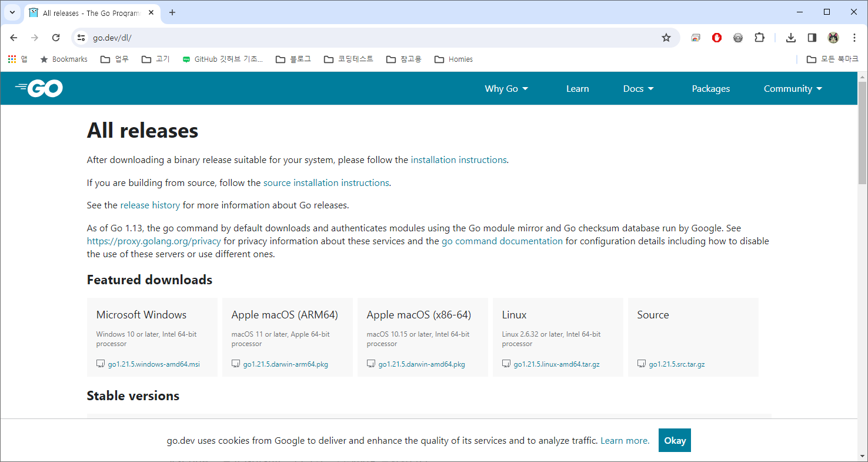Download go1.21.5.darwin-amd64.pkg
This screenshot has height=462, width=868.
[x=416, y=364]
